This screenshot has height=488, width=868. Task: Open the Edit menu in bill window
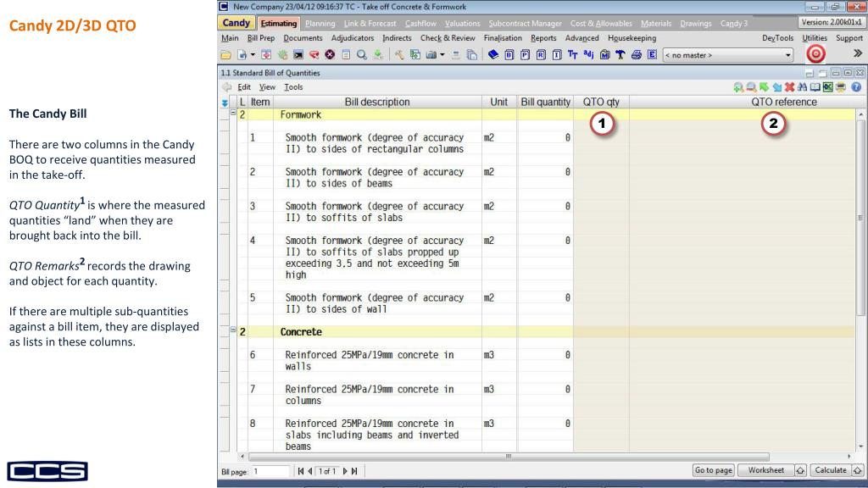click(x=244, y=87)
